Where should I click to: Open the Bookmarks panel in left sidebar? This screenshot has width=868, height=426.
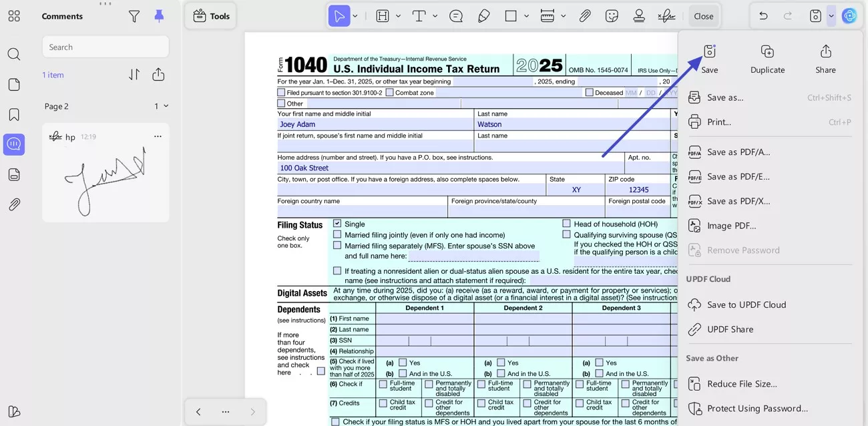14,114
